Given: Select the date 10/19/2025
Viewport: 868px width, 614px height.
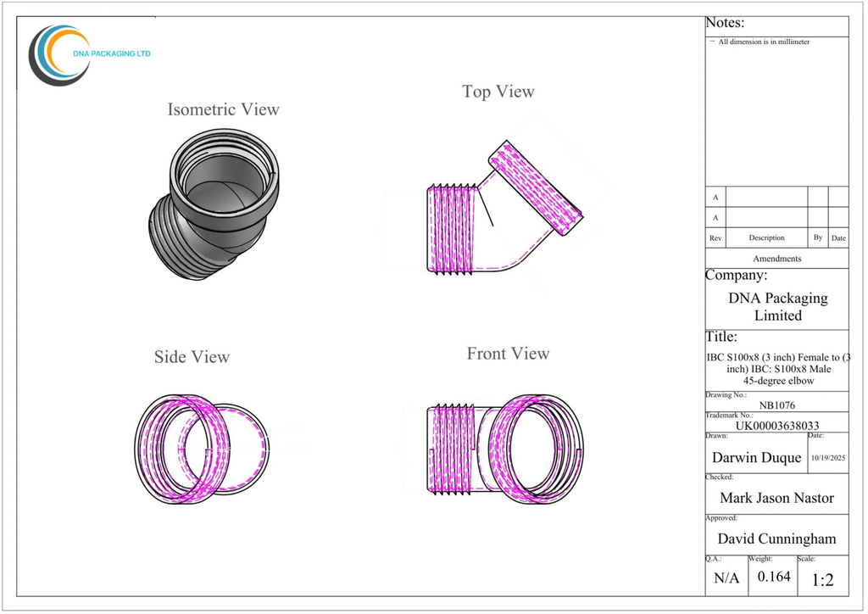Looking at the screenshot, I should 828,458.
